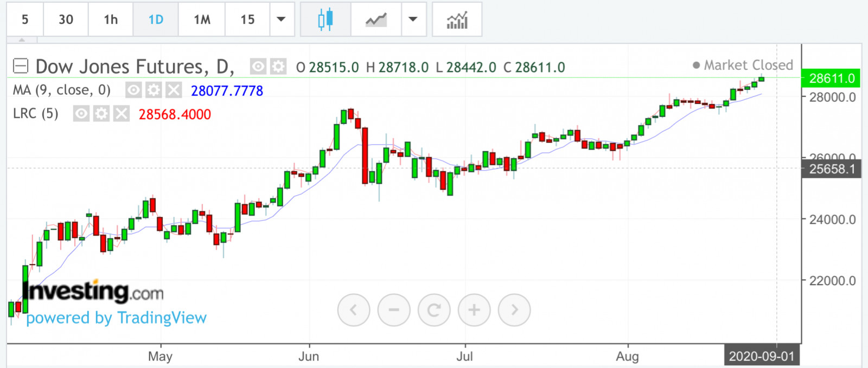Open the chart type dropdown arrow

(413, 20)
